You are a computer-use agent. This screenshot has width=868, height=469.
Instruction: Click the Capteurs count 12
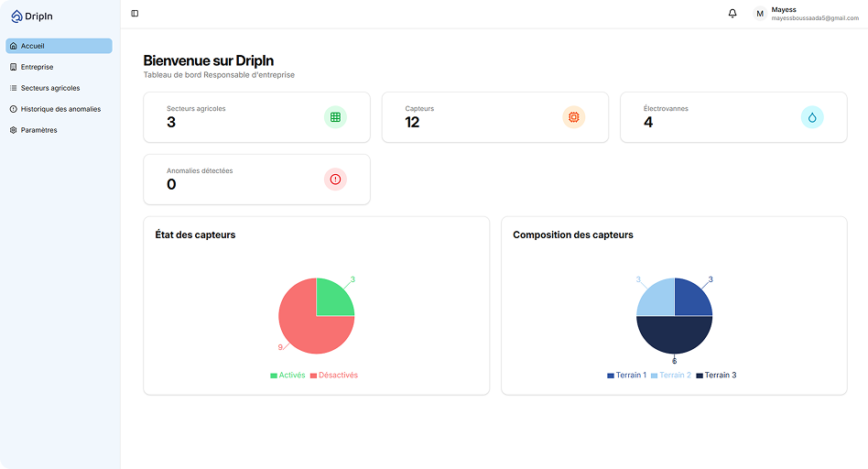[x=412, y=123]
